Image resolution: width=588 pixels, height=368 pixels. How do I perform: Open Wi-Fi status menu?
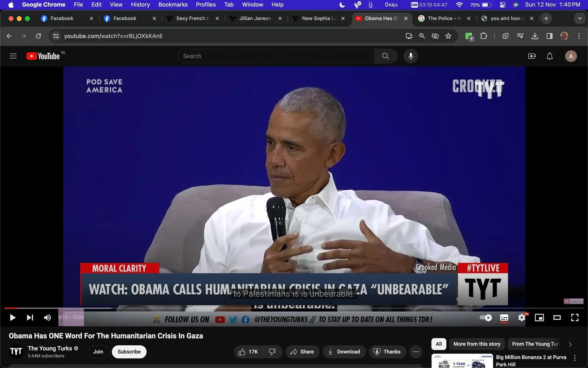click(459, 5)
